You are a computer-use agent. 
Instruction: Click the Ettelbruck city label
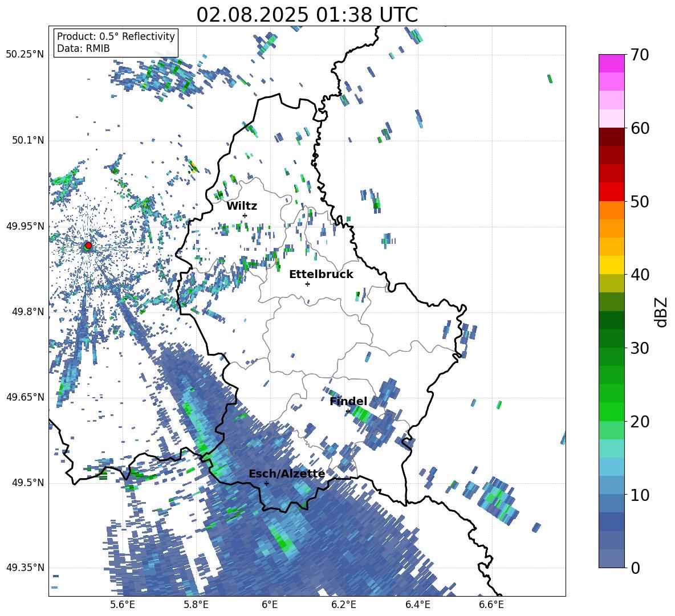pyautogui.click(x=321, y=275)
